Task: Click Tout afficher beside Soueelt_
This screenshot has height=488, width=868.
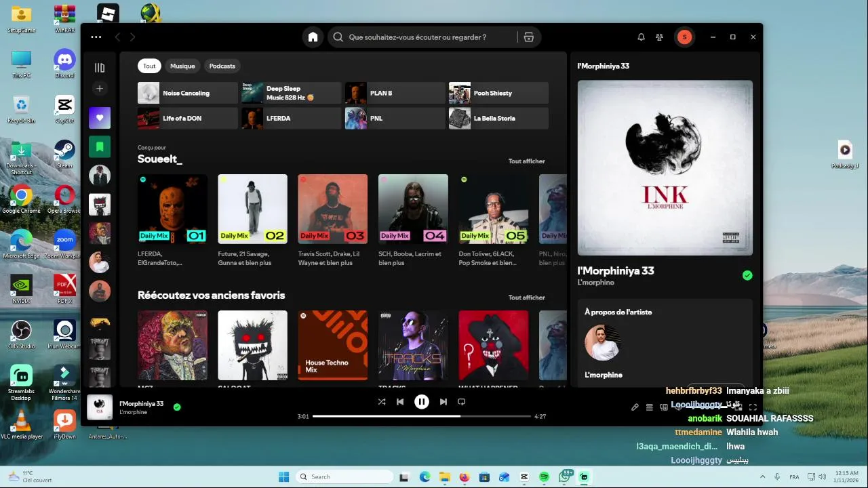Action: coord(527,161)
